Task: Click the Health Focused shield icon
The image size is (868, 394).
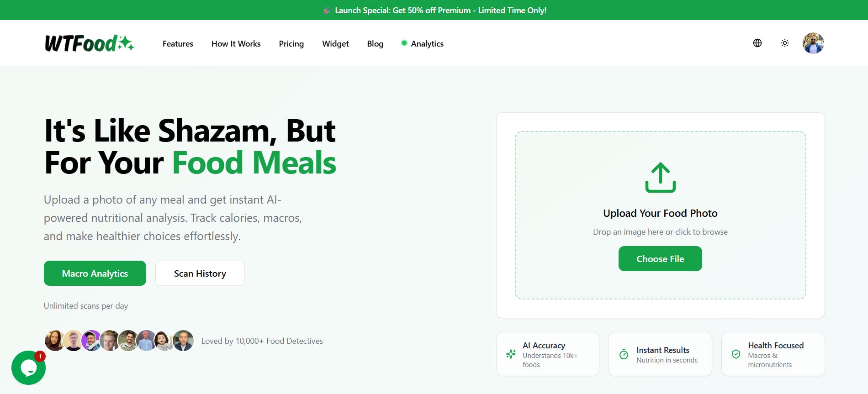Action: click(736, 354)
